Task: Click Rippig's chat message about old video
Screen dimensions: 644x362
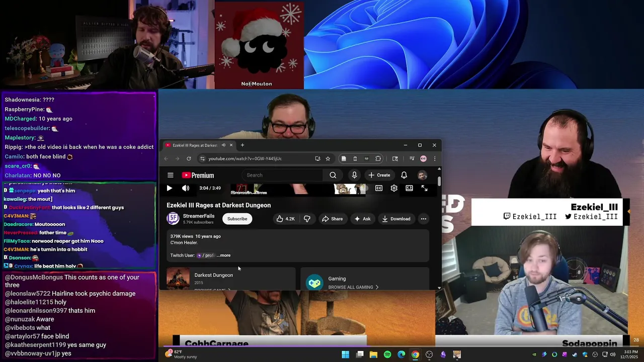Action: tap(79, 147)
